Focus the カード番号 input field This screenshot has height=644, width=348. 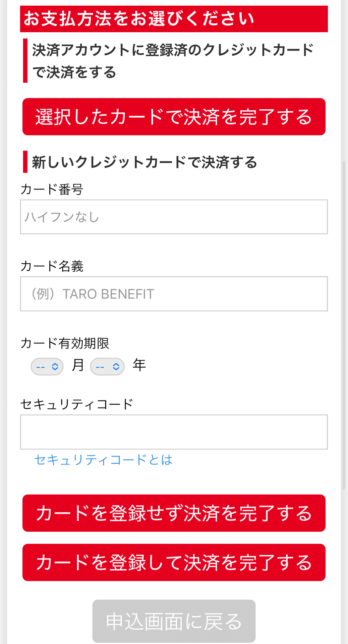[x=174, y=217]
